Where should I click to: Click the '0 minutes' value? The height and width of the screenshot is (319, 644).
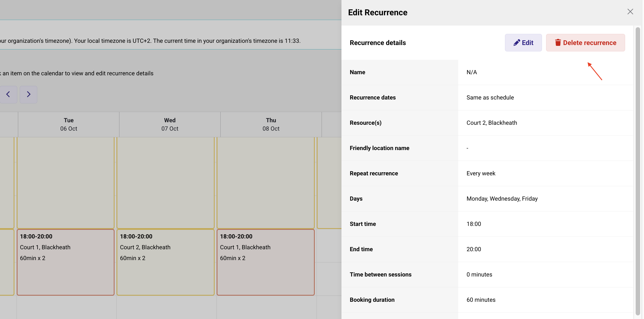(x=479, y=275)
